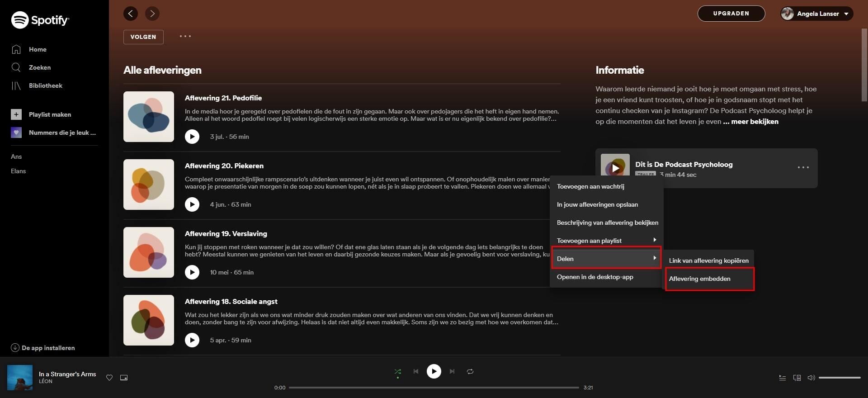The width and height of the screenshot is (868, 398).
Task: Click De app installeren download icon
Action: tap(15, 348)
